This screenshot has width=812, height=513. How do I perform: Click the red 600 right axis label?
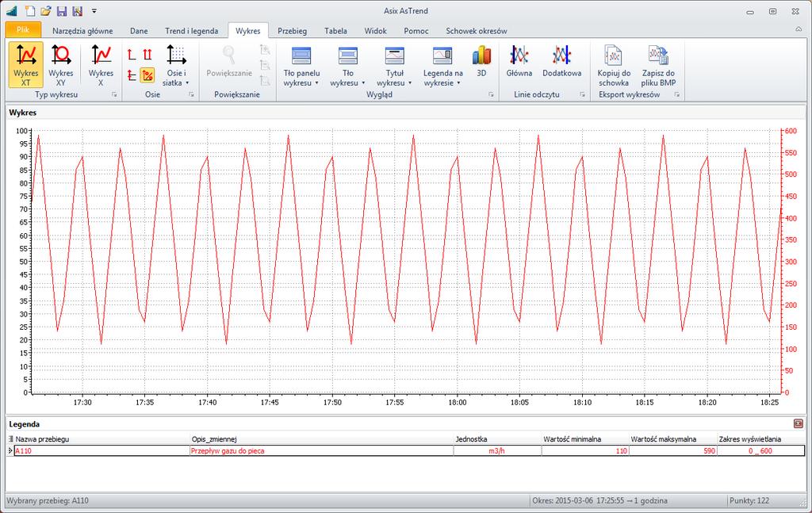pos(791,131)
